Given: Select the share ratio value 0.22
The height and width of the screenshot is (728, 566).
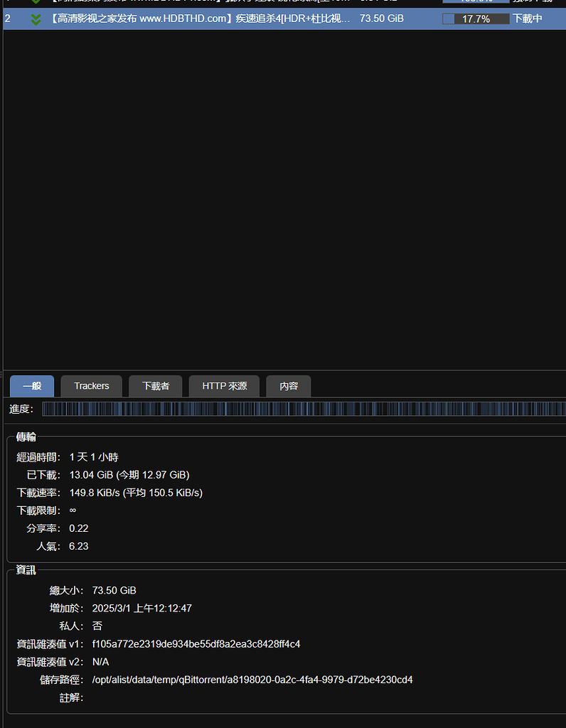Looking at the screenshot, I should click(78, 528).
